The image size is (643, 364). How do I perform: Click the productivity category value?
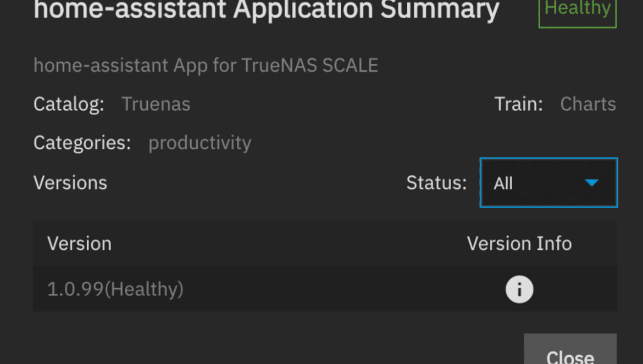[x=199, y=143]
